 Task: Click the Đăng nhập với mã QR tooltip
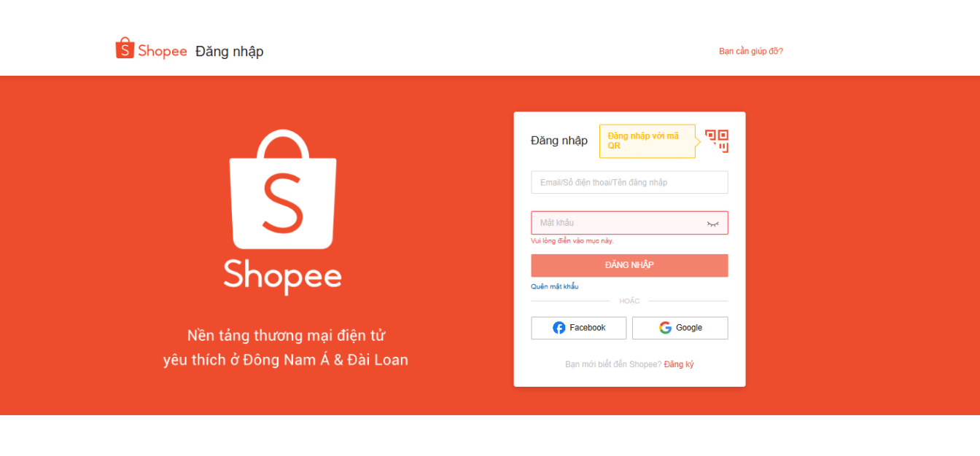pos(647,141)
